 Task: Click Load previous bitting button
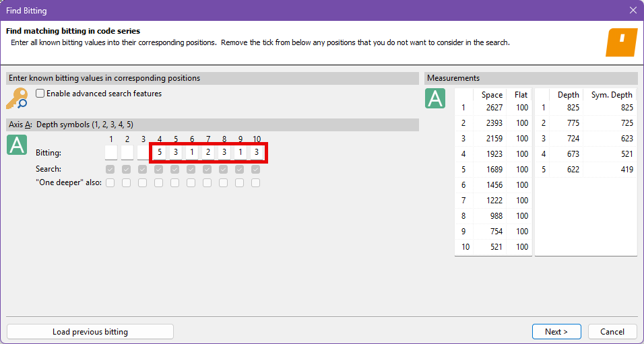click(90, 331)
